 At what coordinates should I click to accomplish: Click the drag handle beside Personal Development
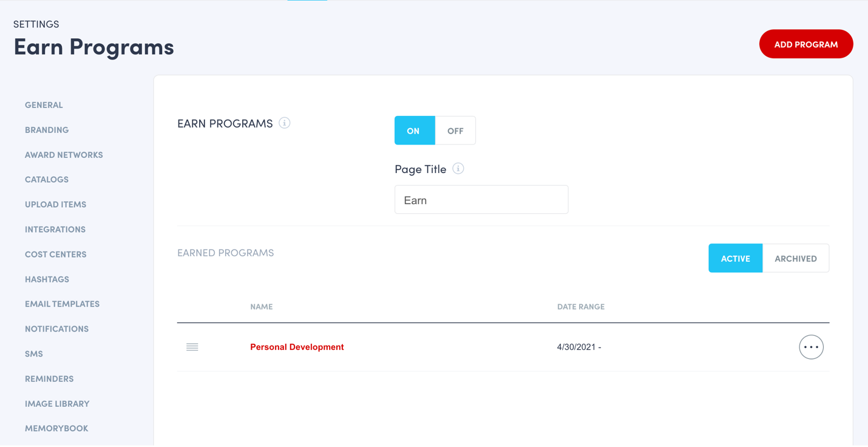[192, 347]
